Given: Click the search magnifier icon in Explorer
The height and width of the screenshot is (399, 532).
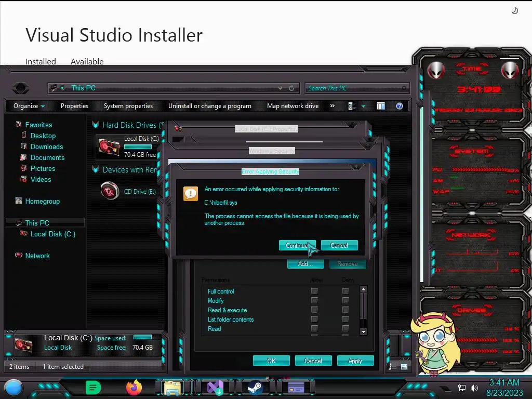Looking at the screenshot, I should (404, 88).
